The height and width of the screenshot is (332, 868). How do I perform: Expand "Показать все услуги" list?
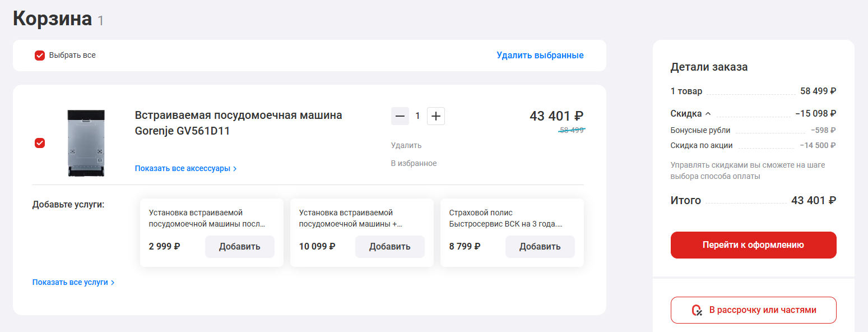(71, 282)
